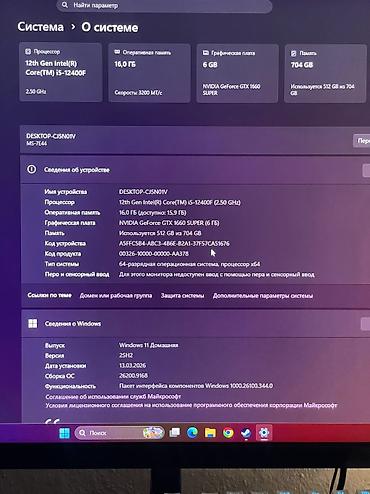
Task: Open the "Процессор" info card
Action: click(x=60, y=72)
